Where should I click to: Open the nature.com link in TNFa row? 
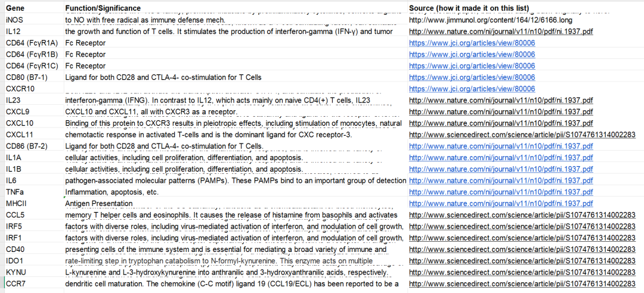click(x=501, y=192)
